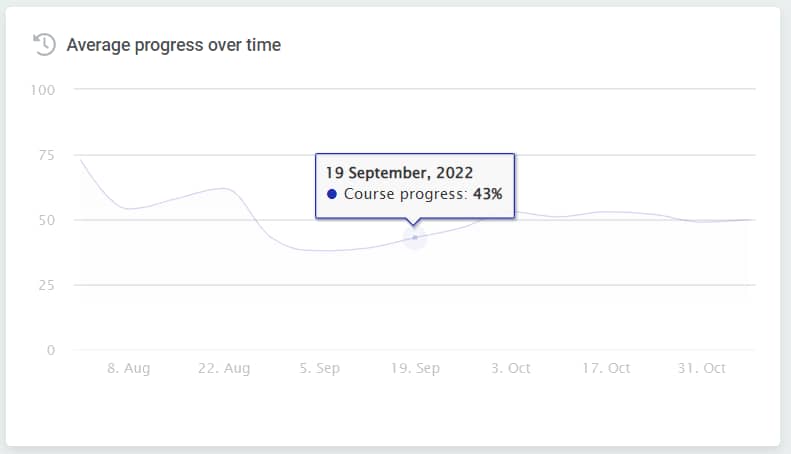791x454 pixels.
Task: Click the '19. Sep' x-axis label
Action: click(x=415, y=368)
